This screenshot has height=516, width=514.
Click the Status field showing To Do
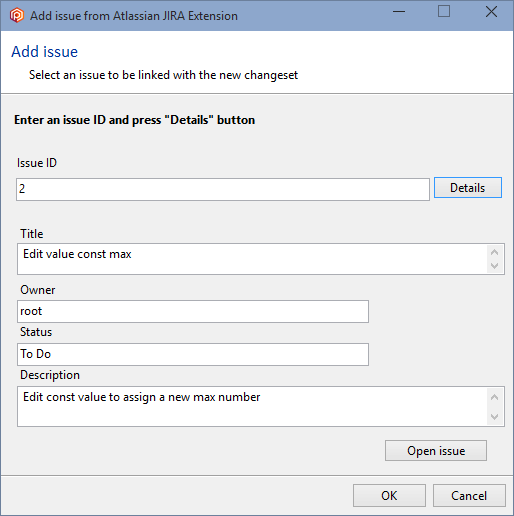[193, 354]
